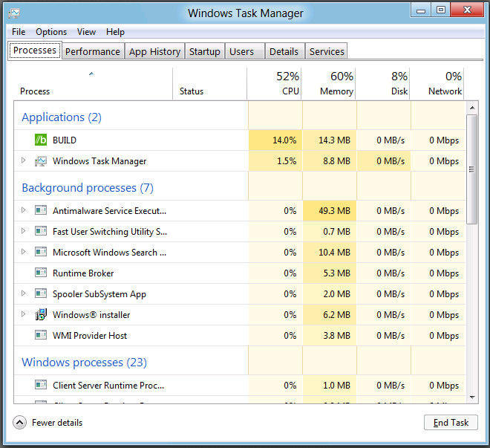Click the 1.5% CPU value
The image size is (490, 448).
287,161
